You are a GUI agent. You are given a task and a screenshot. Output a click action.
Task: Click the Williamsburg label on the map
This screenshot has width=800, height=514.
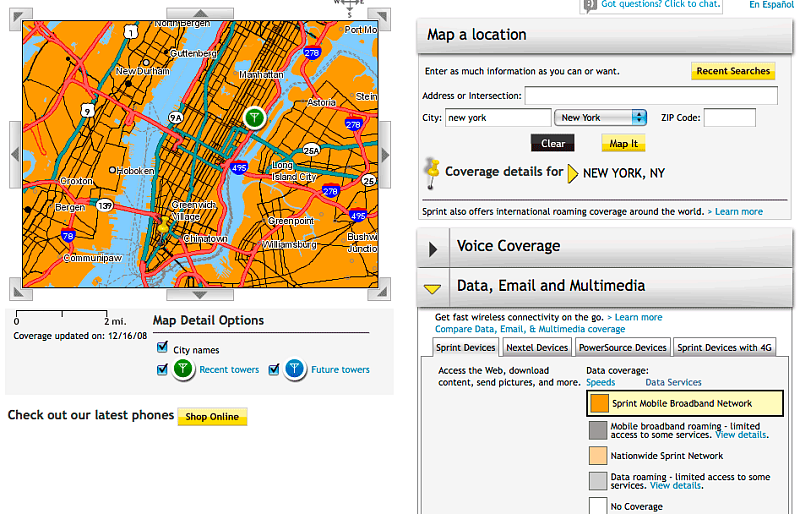coord(289,244)
